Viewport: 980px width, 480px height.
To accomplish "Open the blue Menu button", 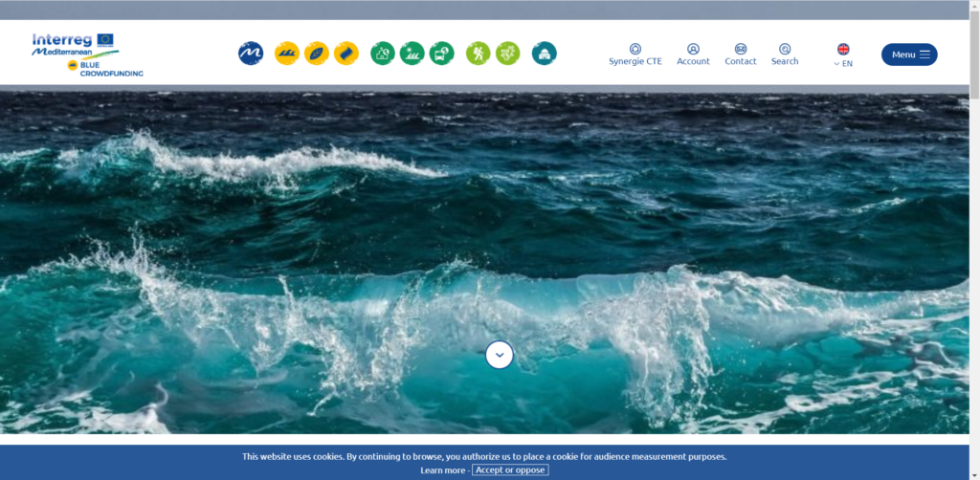I will 909,55.
